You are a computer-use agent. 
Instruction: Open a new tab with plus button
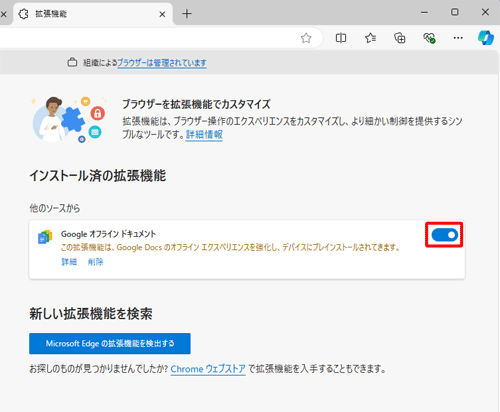coord(187,14)
